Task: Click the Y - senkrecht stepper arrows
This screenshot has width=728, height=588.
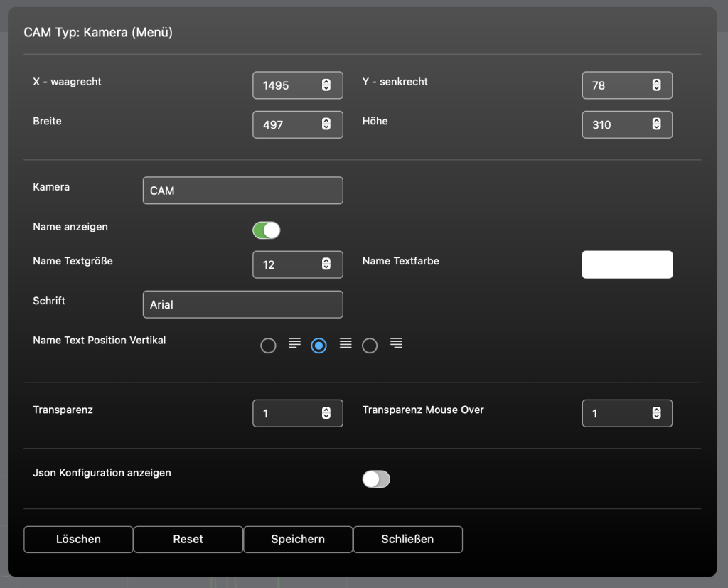Action: point(656,85)
